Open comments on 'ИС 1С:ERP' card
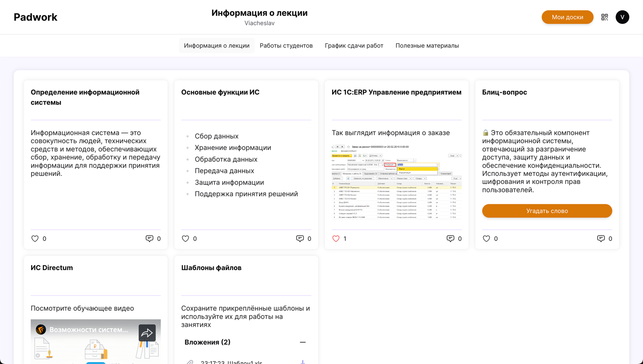 tap(450, 239)
